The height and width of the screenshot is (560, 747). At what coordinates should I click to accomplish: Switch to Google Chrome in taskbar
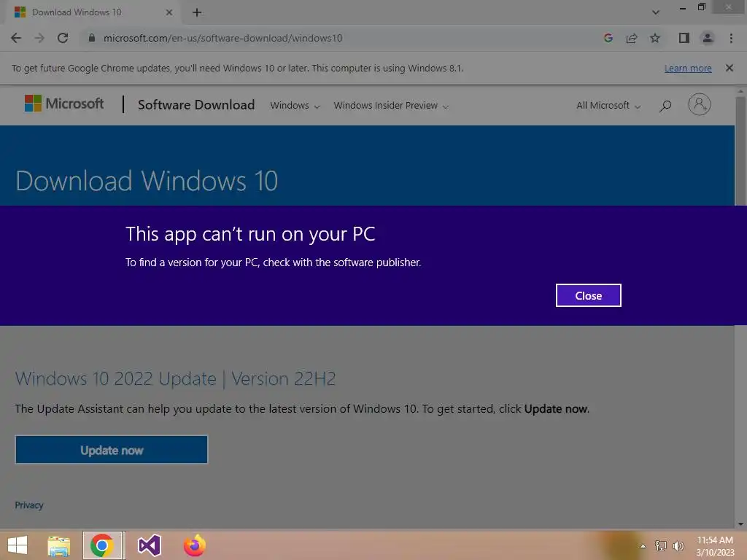[x=102, y=545]
